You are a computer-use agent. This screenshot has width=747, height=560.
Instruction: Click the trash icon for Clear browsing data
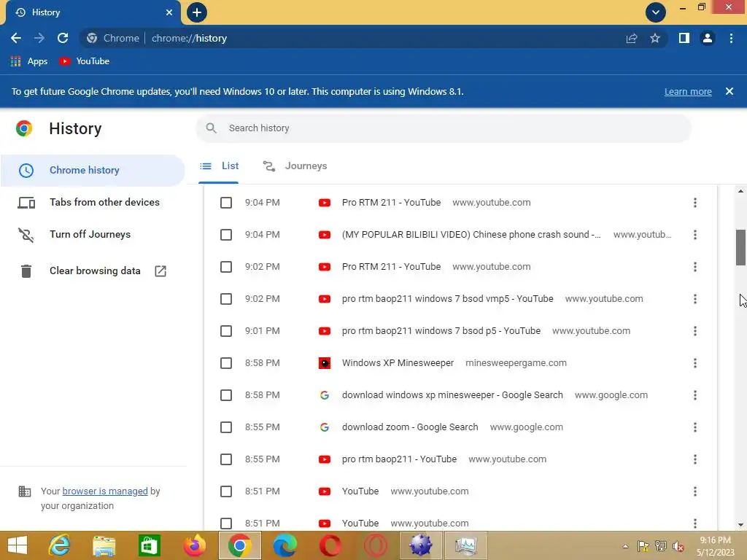point(26,271)
